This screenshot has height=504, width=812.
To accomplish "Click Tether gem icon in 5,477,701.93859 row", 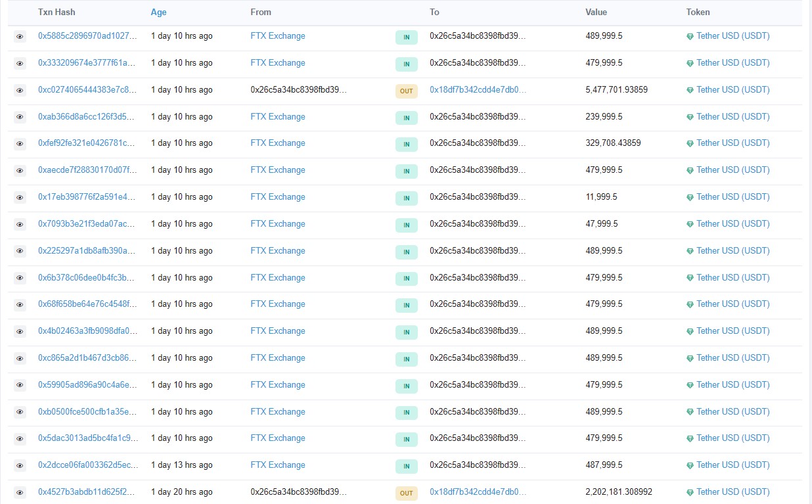I will pos(690,91).
